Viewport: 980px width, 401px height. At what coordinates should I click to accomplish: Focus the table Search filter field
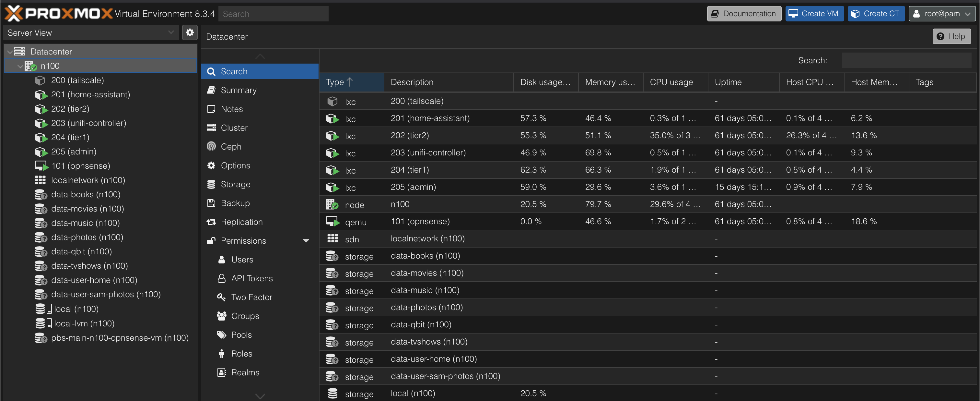click(x=906, y=60)
